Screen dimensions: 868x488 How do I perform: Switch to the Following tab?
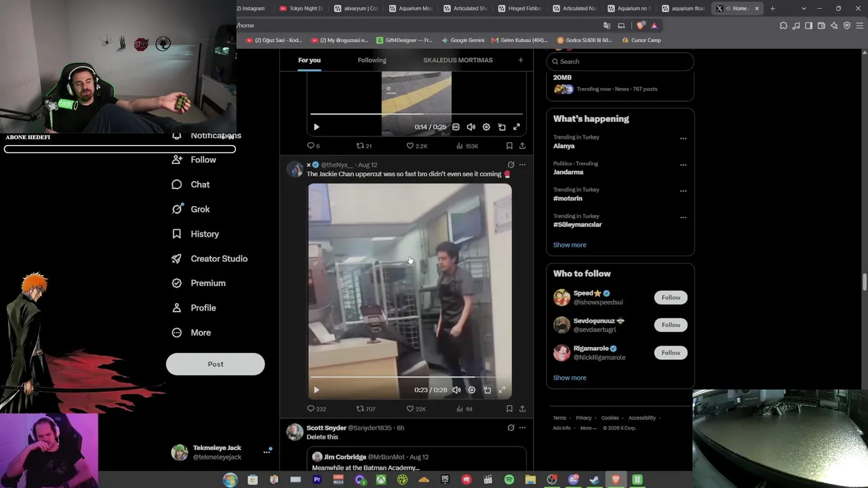click(372, 60)
